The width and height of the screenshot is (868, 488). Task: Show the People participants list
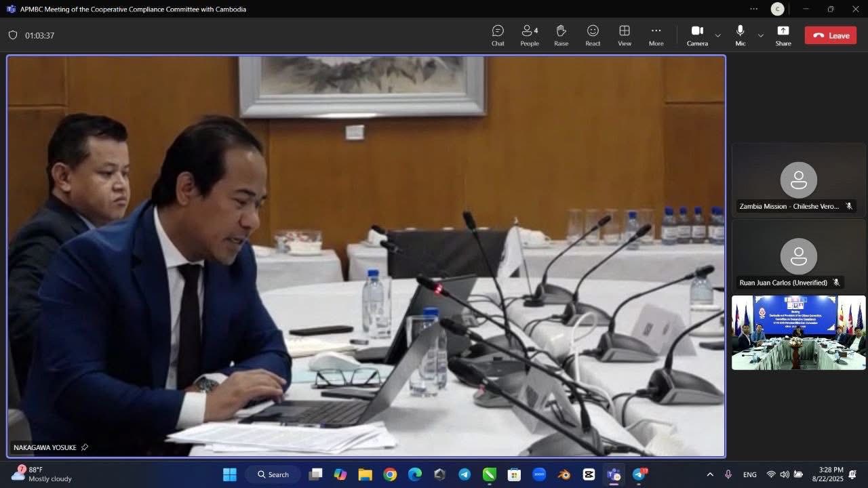point(530,35)
